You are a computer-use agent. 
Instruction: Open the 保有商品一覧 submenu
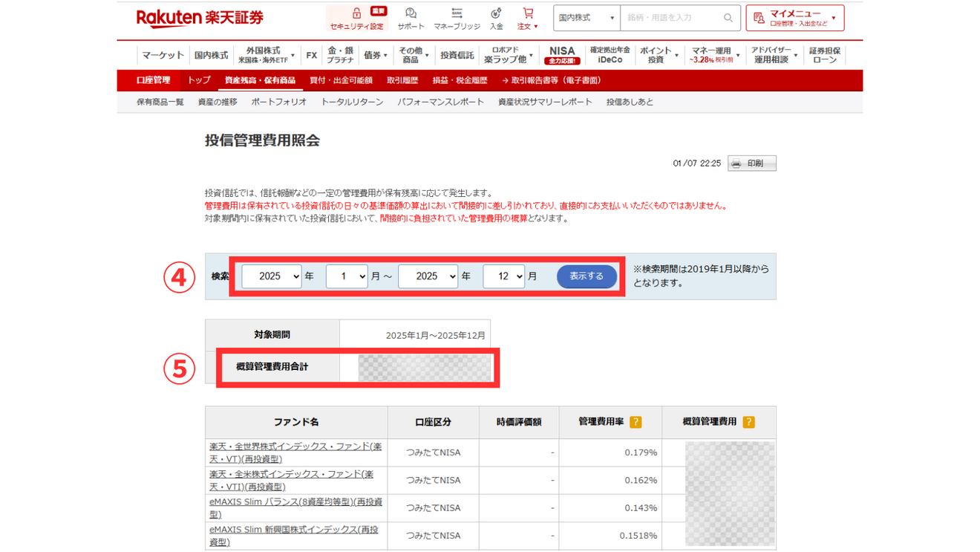coord(160,102)
